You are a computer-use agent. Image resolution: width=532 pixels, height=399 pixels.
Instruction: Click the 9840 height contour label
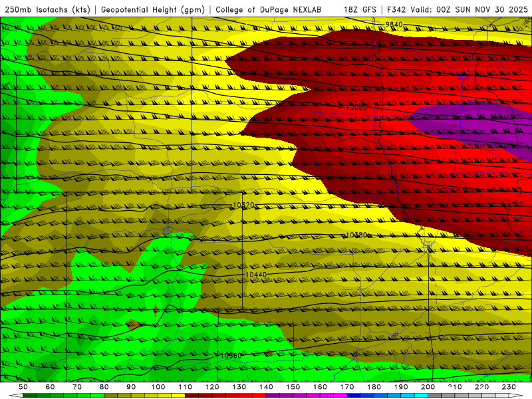pos(394,25)
